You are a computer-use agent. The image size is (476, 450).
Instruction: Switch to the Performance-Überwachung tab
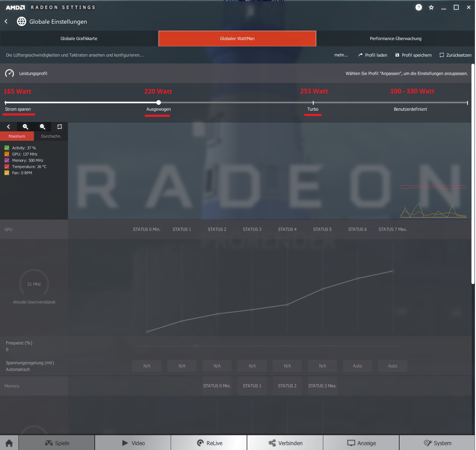point(396,38)
